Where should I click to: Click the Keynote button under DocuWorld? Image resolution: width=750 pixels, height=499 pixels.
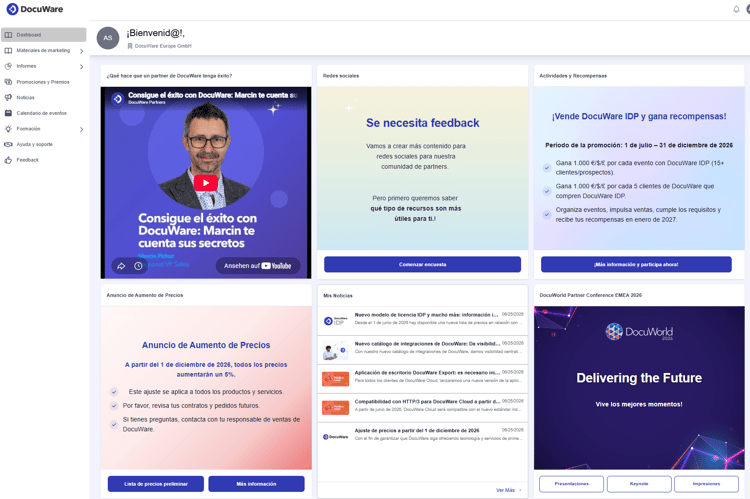(639, 484)
